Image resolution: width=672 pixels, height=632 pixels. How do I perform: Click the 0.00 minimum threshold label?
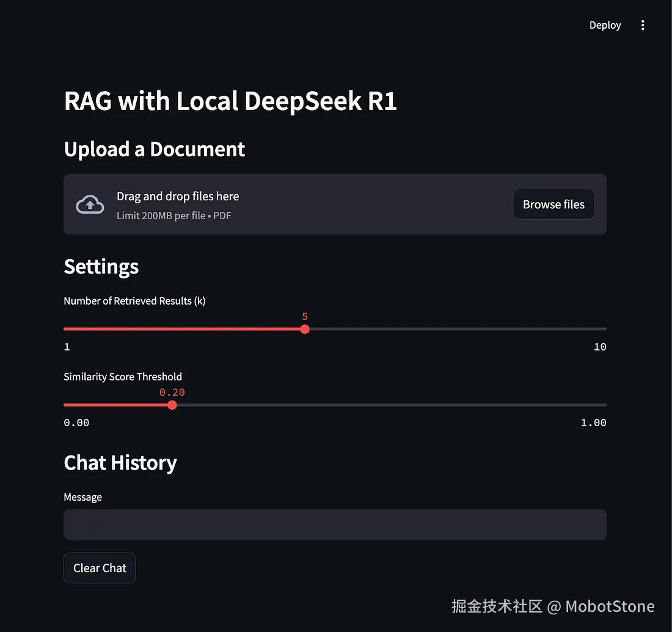point(76,423)
